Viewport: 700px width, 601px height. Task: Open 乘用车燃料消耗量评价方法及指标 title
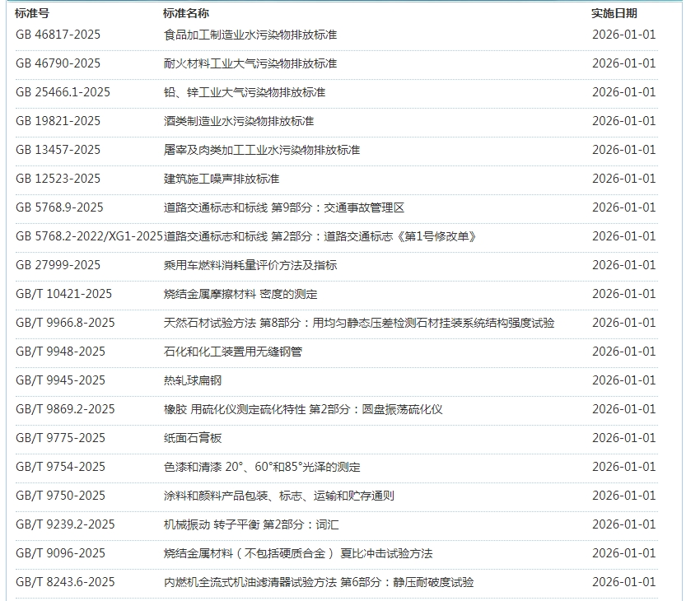250,265
